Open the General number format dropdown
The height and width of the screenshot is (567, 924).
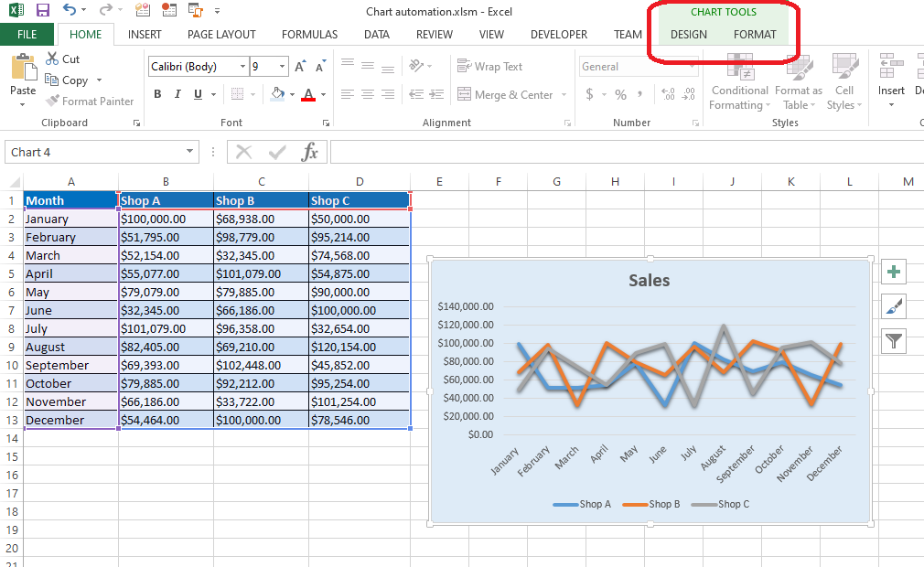click(x=694, y=66)
